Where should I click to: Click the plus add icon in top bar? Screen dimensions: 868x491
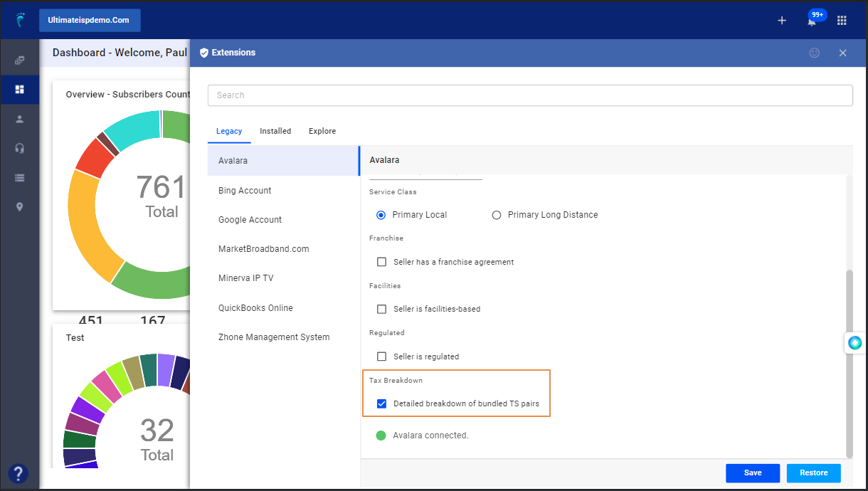pos(782,21)
